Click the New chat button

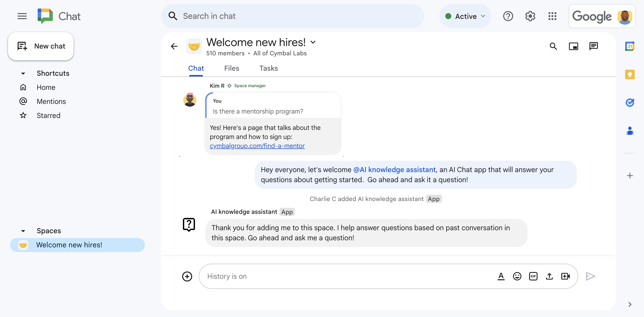pos(41,46)
